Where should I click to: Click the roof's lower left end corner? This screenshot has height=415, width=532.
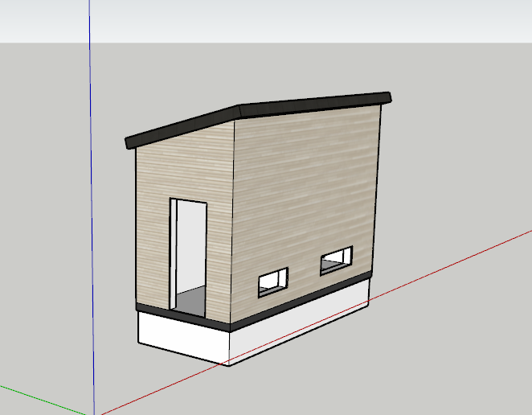(131, 143)
